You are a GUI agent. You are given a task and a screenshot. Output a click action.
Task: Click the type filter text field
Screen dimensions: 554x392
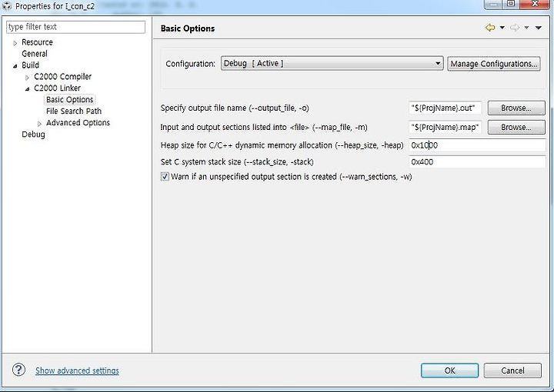pyautogui.click(x=75, y=27)
